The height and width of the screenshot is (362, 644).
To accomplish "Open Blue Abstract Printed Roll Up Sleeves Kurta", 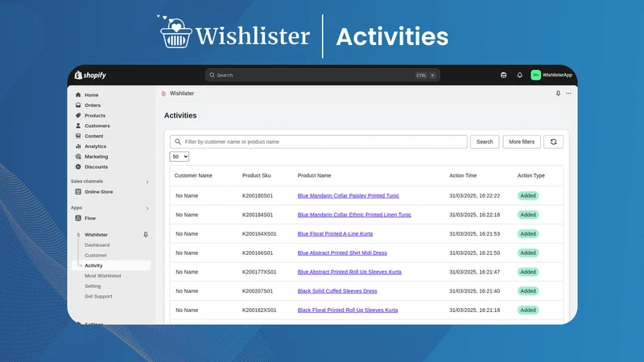I will [x=349, y=272].
